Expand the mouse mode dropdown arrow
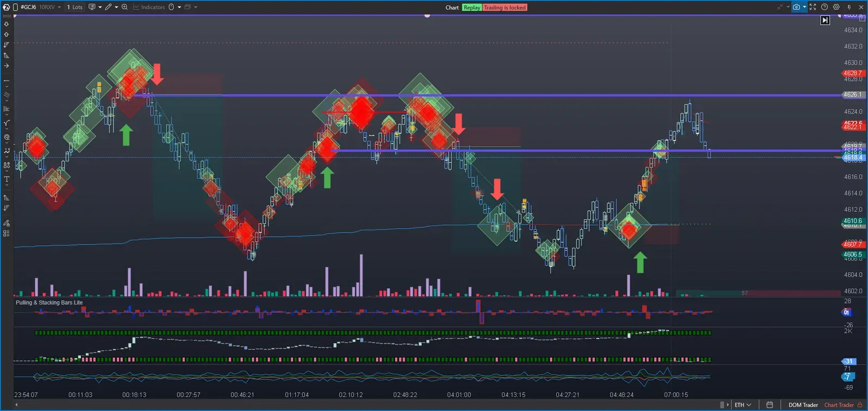The image size is (868, 411). [x=179, y=7]
